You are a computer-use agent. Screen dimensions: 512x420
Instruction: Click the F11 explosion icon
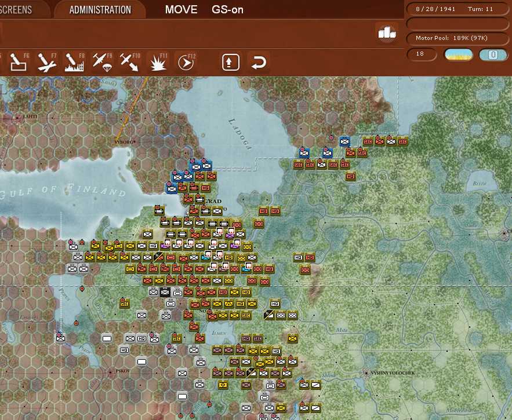[158, 61]
